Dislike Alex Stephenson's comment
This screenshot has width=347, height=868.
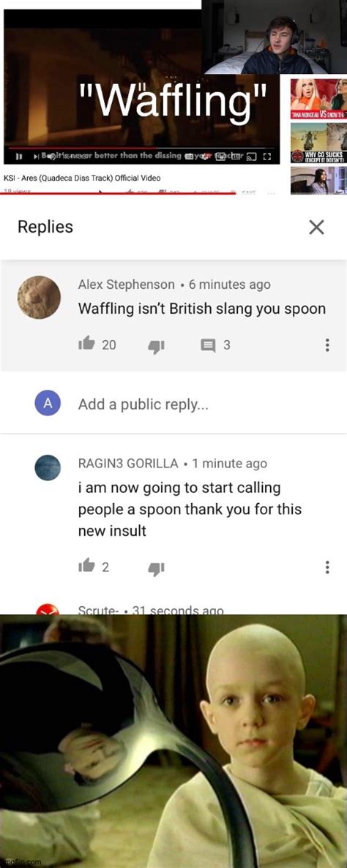click(x=157, y=345)
